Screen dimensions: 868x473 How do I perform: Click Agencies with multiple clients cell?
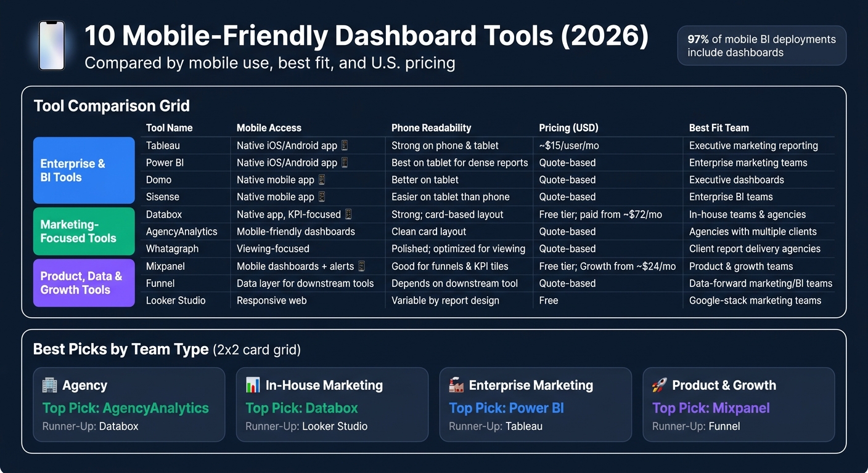point(753,232)
